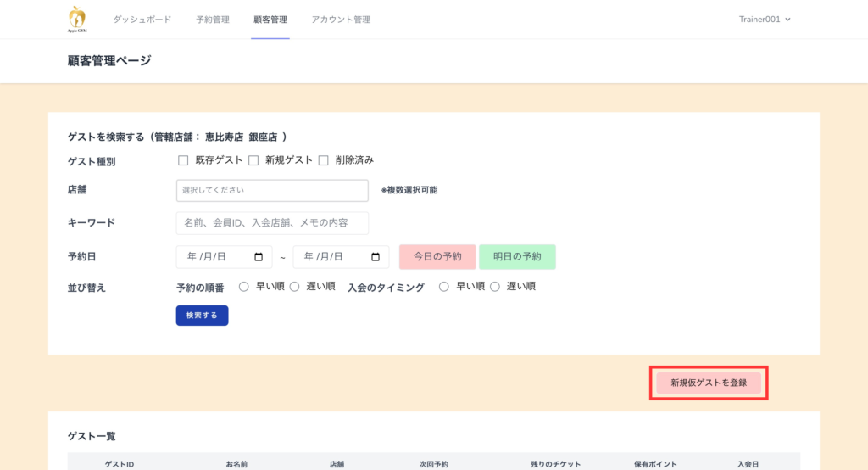Check the 既存ゲスト checkbox
The height and width of the screenshot is (470, 868).
183,160
